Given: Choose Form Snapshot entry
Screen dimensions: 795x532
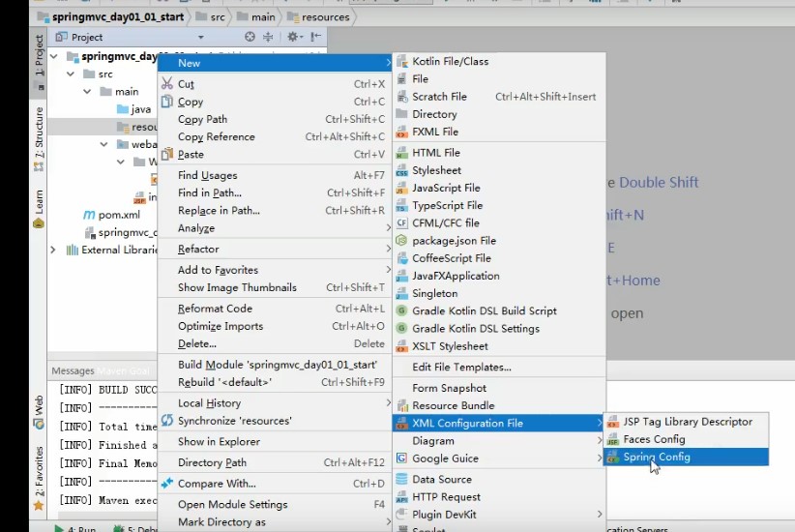Looking at the screenshot, I should click(499, 388).
